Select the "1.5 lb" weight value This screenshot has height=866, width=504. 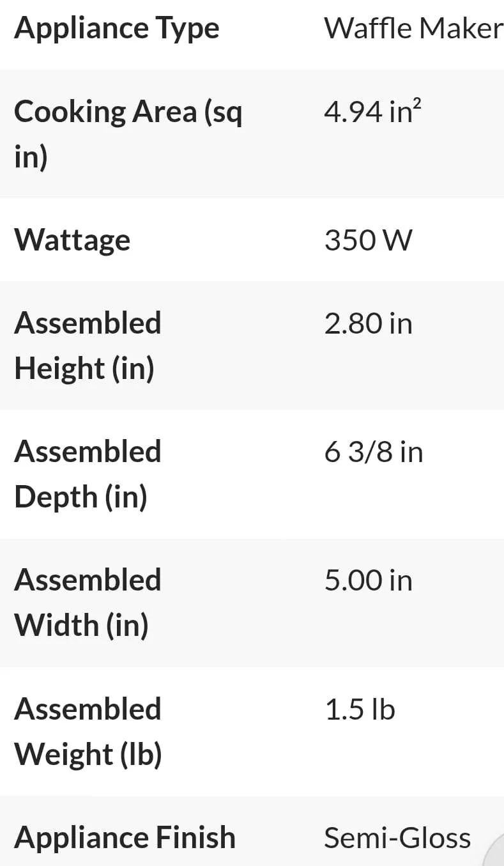pos(360,709)
